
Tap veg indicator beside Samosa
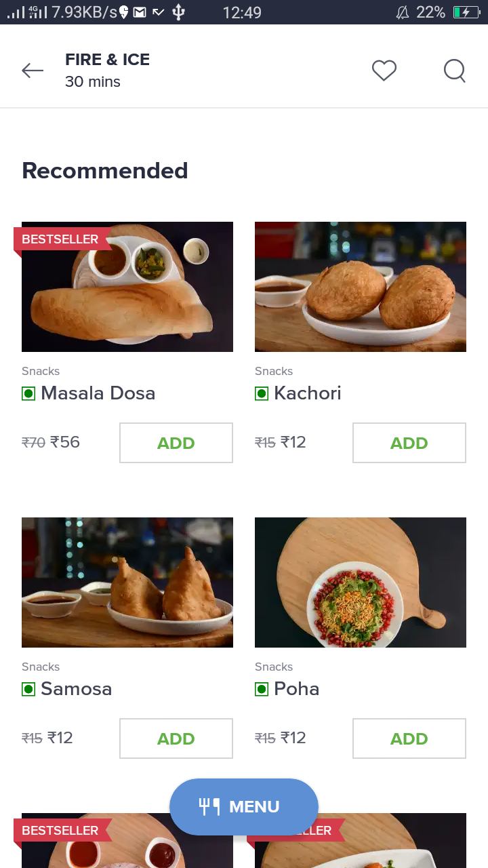pyautogui.click(x=28, y=689)
